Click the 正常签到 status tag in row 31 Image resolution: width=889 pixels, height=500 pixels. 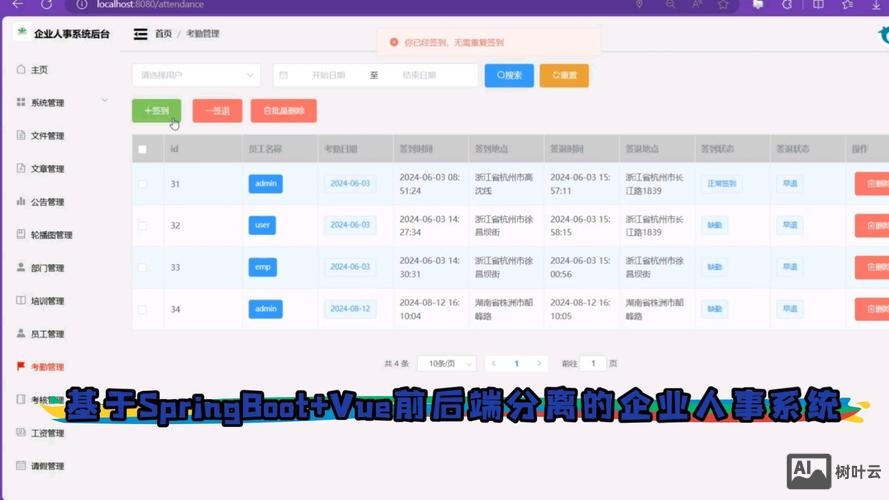tap(722, 184)
